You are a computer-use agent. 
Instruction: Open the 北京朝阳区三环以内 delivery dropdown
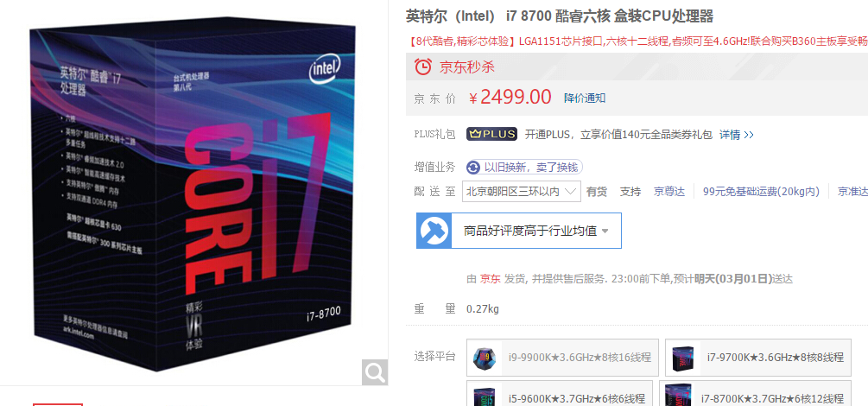[522, 192]
